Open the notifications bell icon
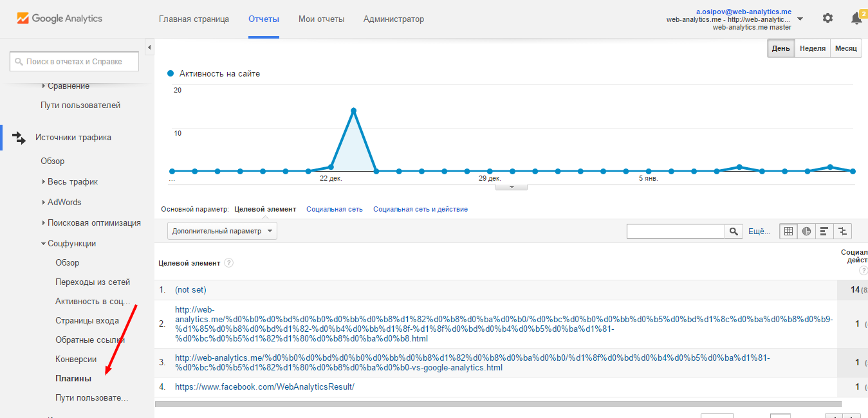Image resolution: width=868 pixels, height=418 pixels. [x=856, y=19]
